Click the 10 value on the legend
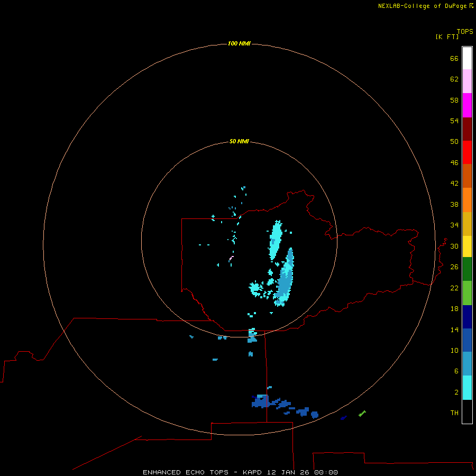Screen dimensions: 476x476 (x=454, y=351)
